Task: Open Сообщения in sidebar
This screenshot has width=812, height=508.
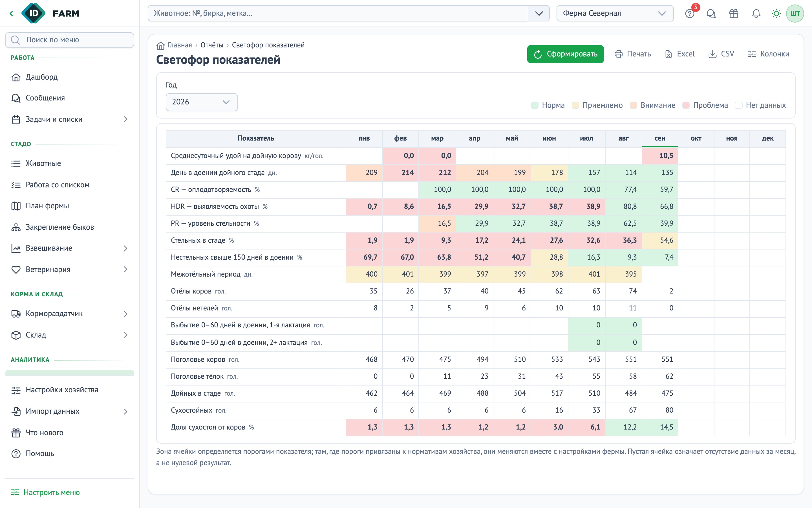Action: pyautogui.click(x=70, y=98)
